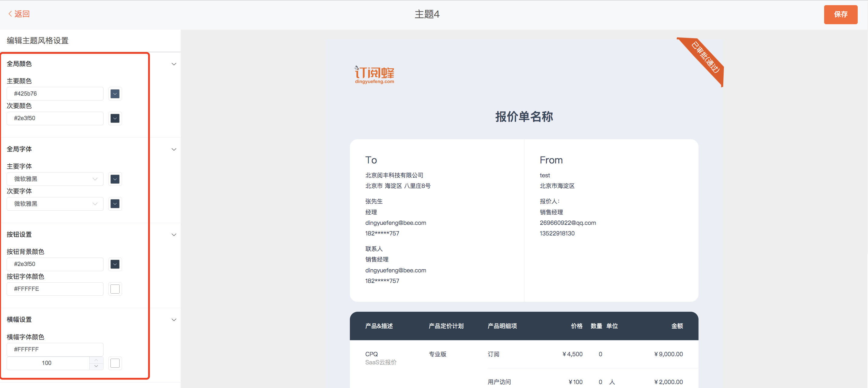The height and width of the screenshot is (388, 868).
Task: Open the 次要颜色 color picker swatch
Action: [x=115, y=118]
